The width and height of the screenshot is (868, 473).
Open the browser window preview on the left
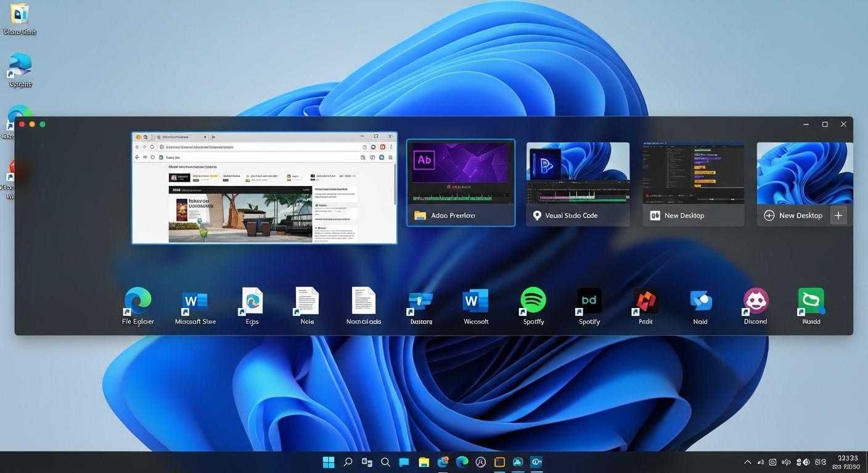point(264,188)
